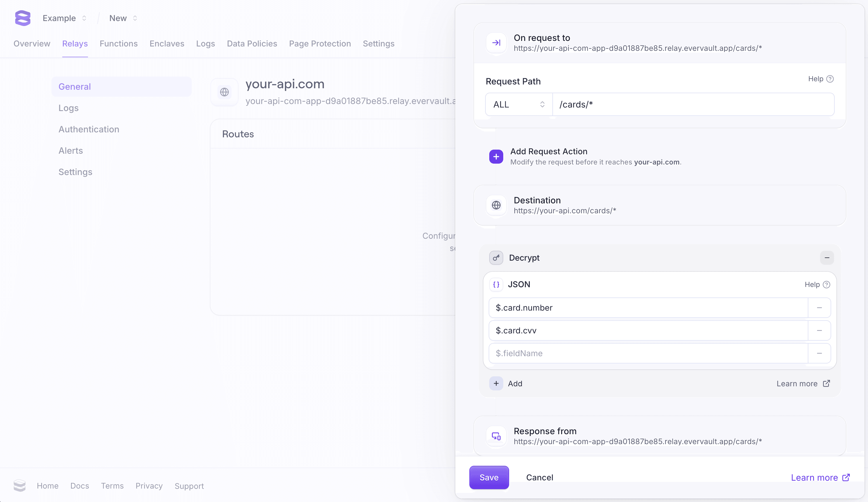
Task: Click the purple plus Add Request Action icon
Action: (496, 157)
